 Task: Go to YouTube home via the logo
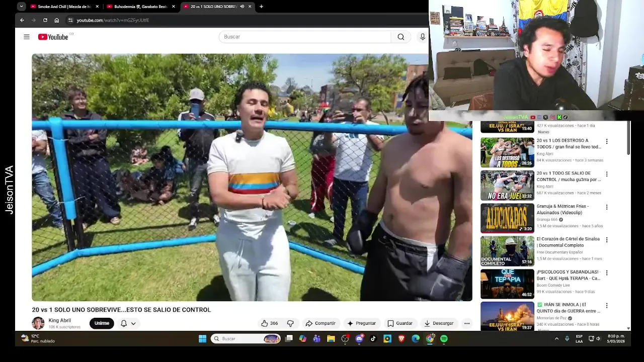[x=53, y=37]
